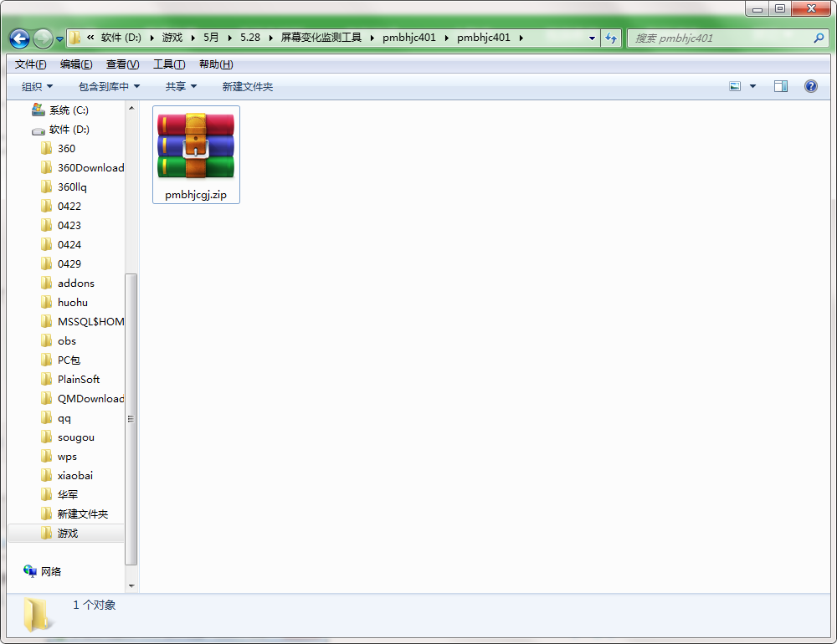
Task: Click the sidebar scroll down arrow
Action: tap(131, 585)
